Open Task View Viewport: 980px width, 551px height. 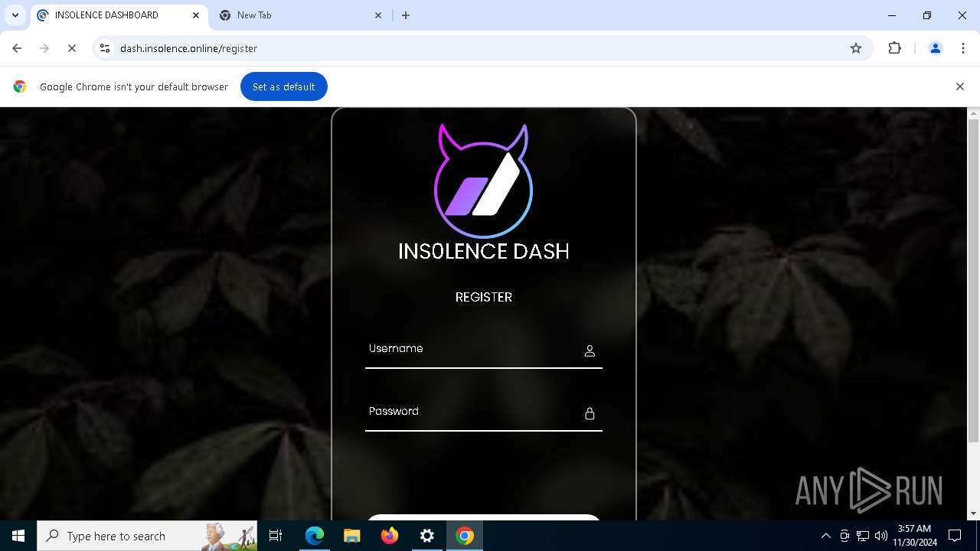coord(276,536)
